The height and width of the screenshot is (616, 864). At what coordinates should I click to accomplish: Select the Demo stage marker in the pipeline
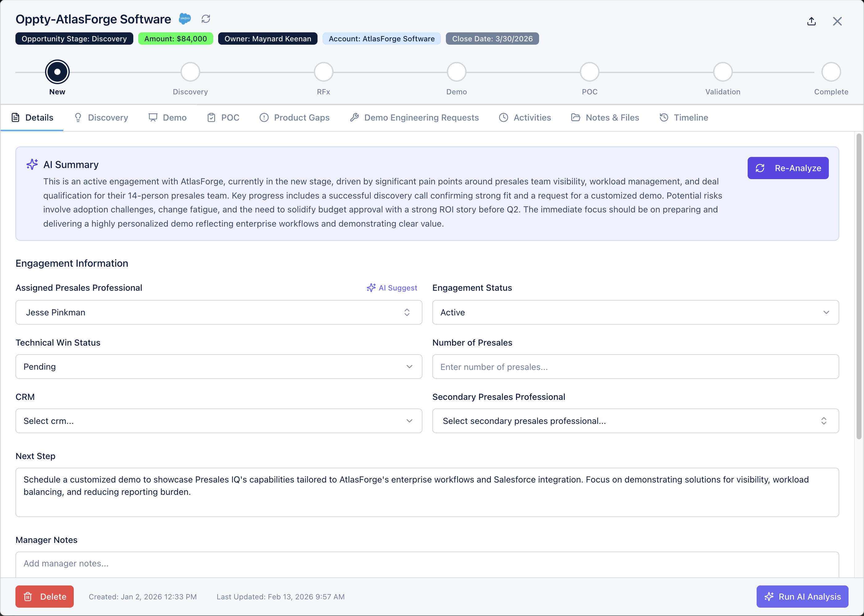pyautogui.click(x=456, y=72)
